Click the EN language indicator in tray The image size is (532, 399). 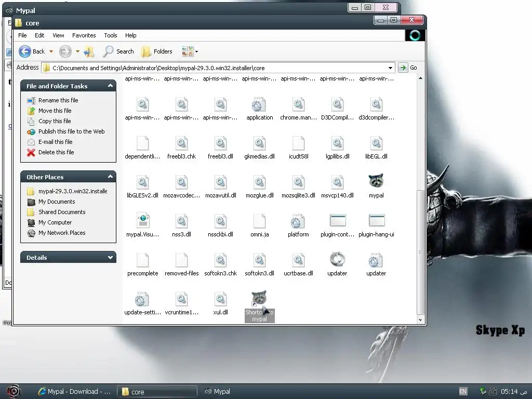point(463,391)
